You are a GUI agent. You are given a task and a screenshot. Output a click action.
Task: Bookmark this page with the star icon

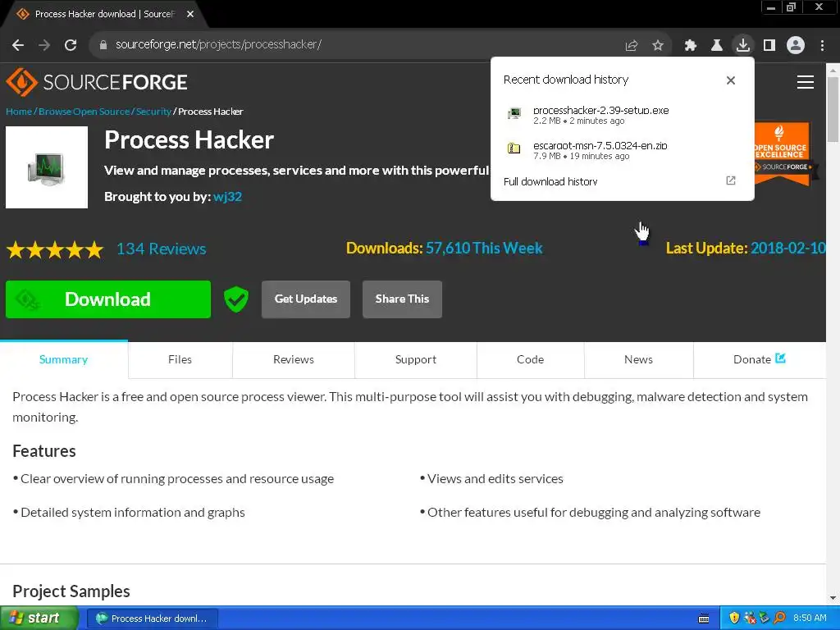click(658, 46)
